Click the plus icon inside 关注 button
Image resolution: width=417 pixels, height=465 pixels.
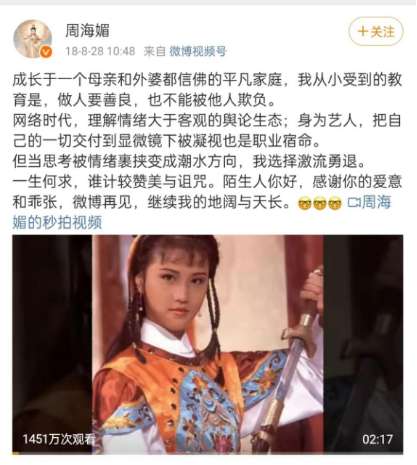[363, 32]
